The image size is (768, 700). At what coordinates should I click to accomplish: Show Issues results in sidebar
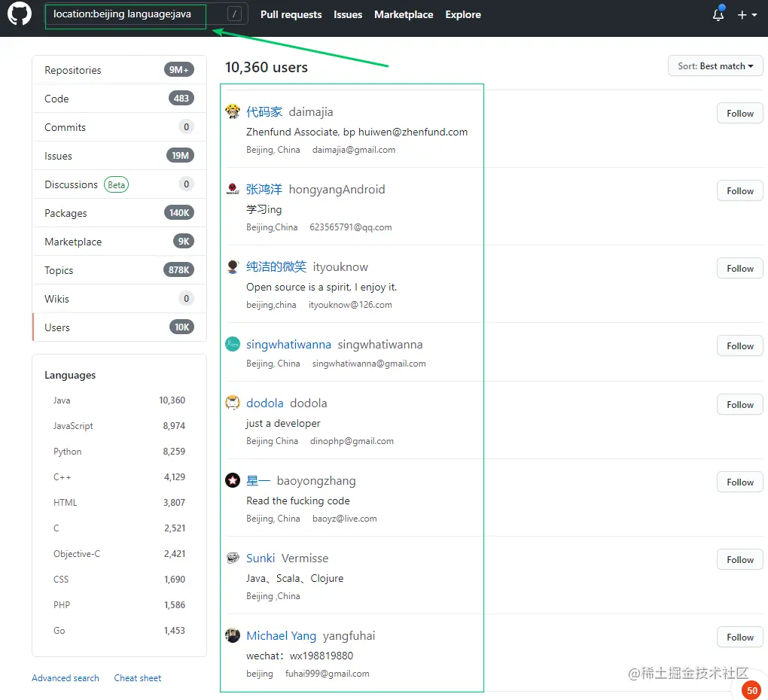119,156
